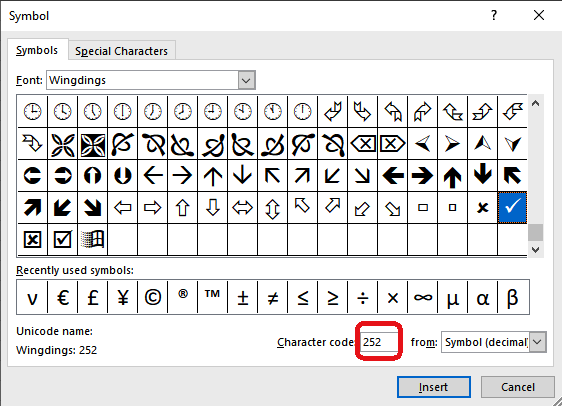Select the delete-left X tag symbol
This screenshot has width=562, height=406.
pyautogui.click(x=363, y=144)
